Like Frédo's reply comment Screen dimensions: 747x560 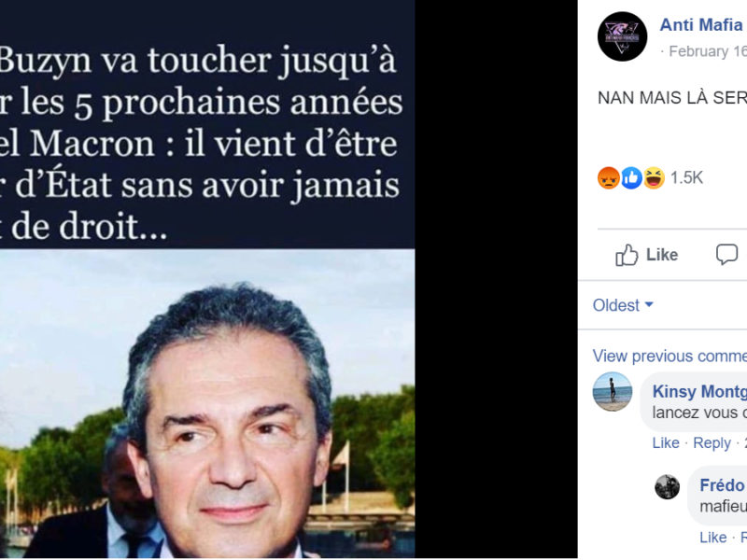(712, 538)
